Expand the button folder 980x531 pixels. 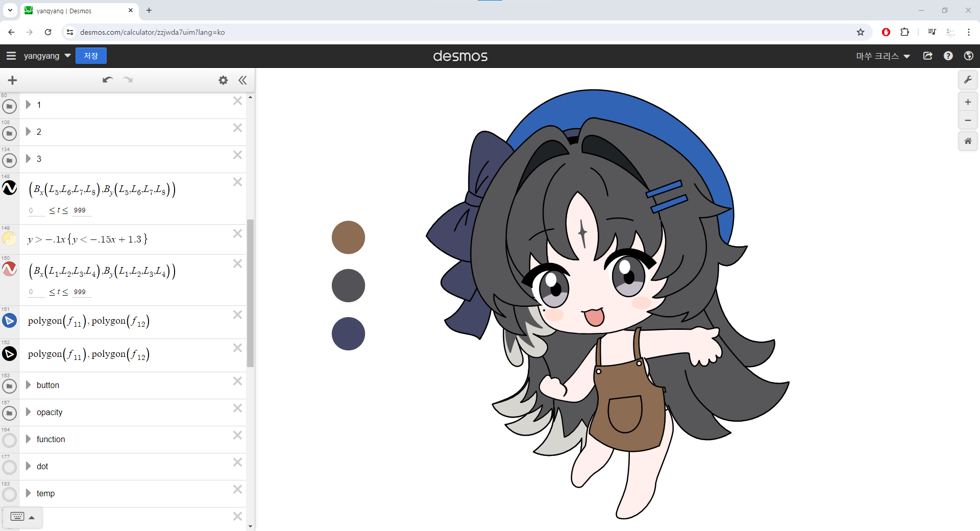(x=29, y=385)
